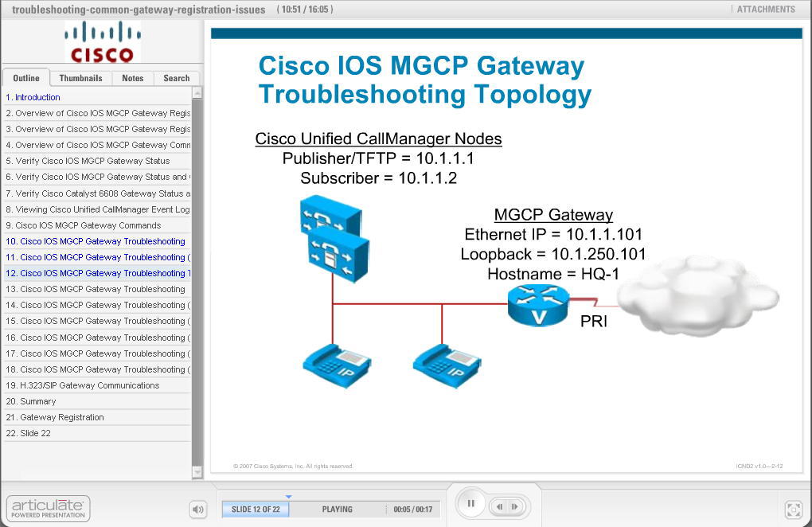Open outline slide 15 Troubleshooting
The width and height of the screenshot is (812, 527).
tap(97, 322)
